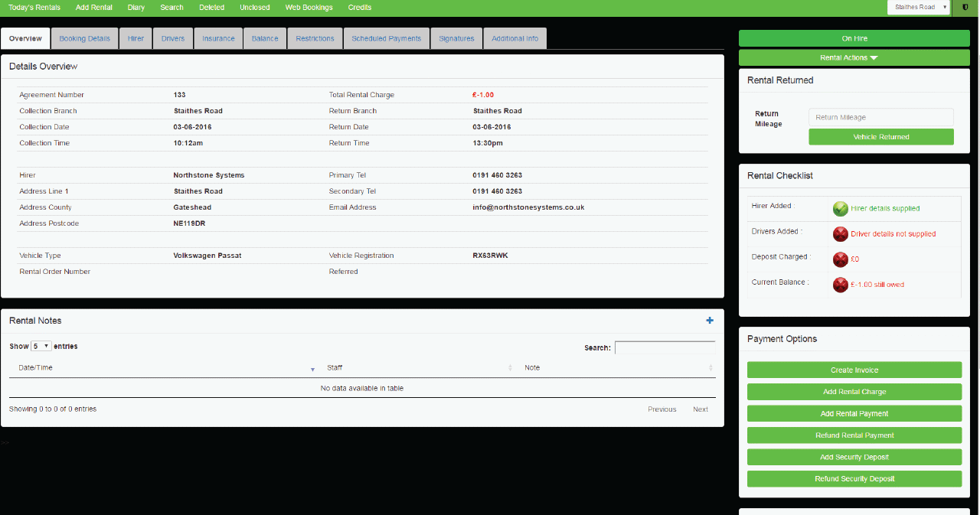This screenshot has height=515, width=980.
Task: Click the Create Invoice button
Action: 854,370
